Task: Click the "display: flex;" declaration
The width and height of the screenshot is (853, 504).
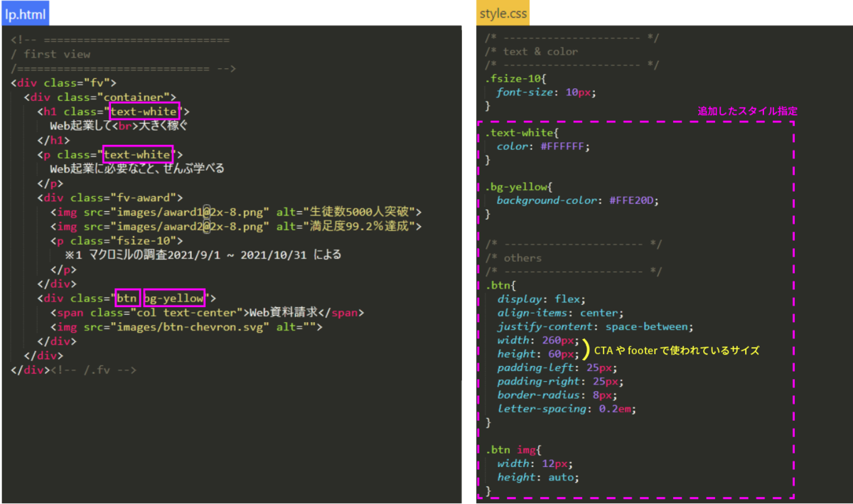Action: pos(540,299)
